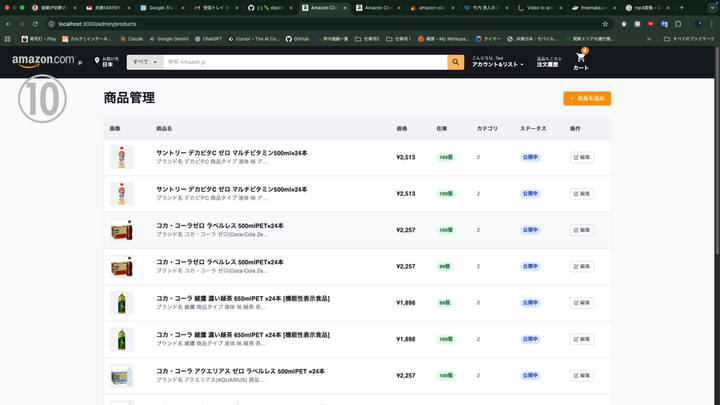Click the 商品を追加 button
Screen dimensions: 720x405
[x=587, y=98]
